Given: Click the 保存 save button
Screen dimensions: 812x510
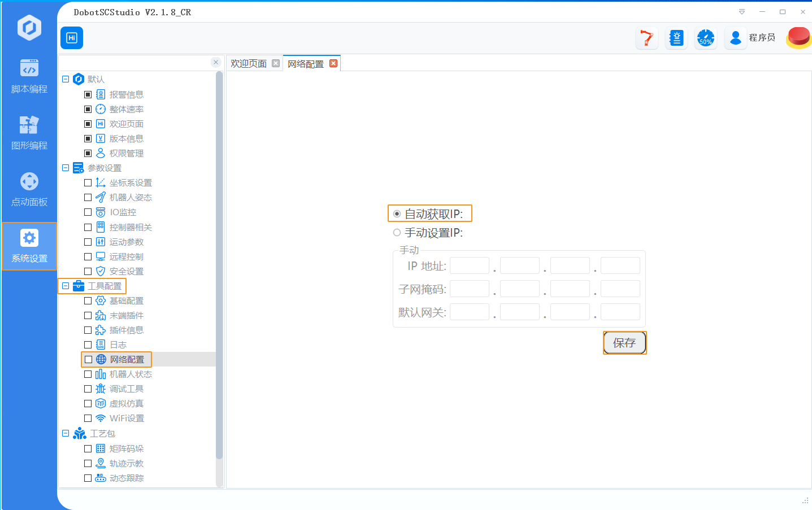Looking at the screenshot, I should click(x=624, y=343).
